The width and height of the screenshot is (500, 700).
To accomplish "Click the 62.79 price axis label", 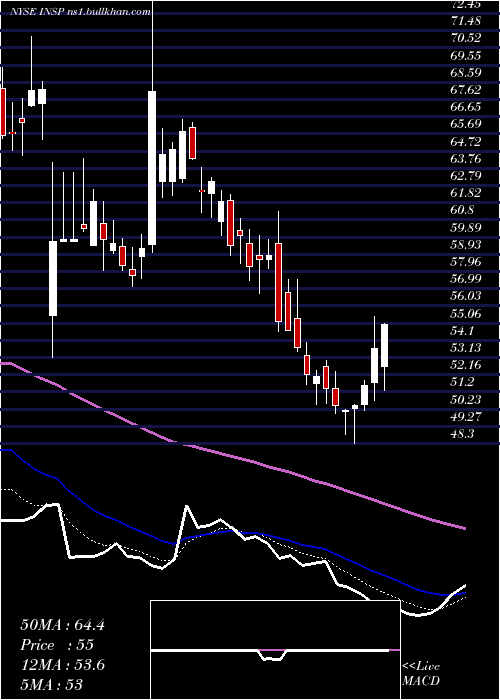I will tap(467, 176).
